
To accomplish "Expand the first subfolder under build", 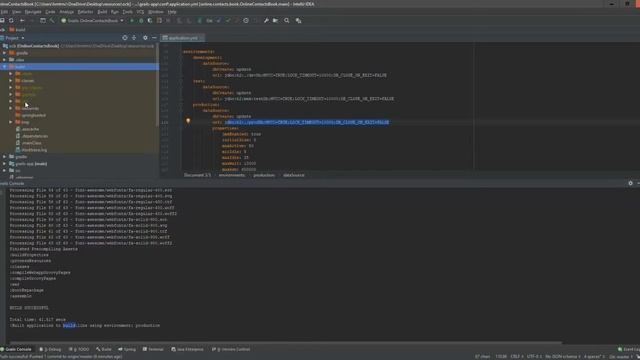I will 11,74.
